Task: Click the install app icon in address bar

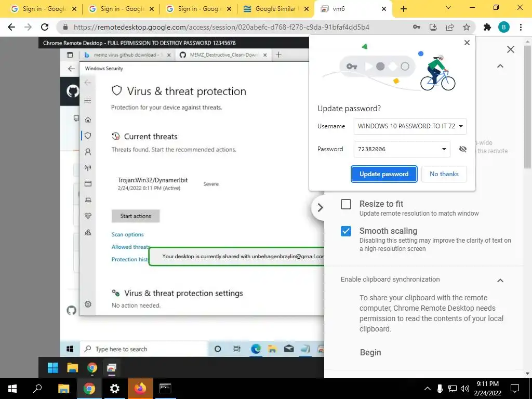Action: [433, 27]
